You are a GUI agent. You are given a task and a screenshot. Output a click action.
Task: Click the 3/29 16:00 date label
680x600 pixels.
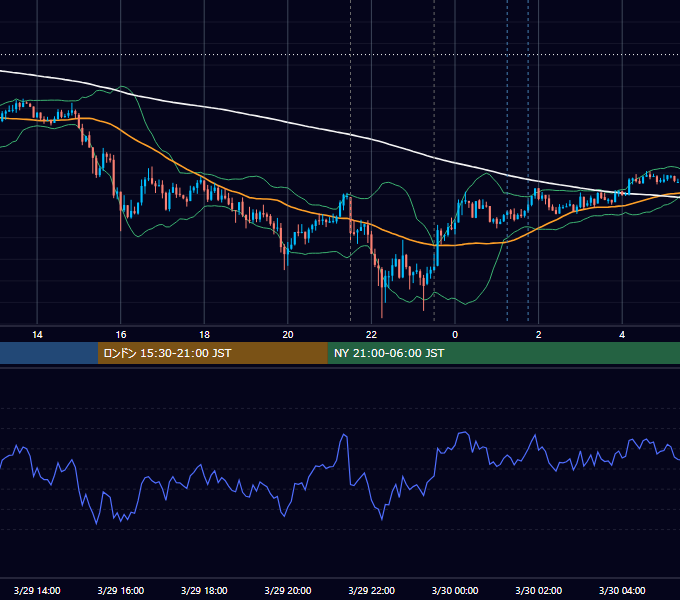[x=121, y=590]
